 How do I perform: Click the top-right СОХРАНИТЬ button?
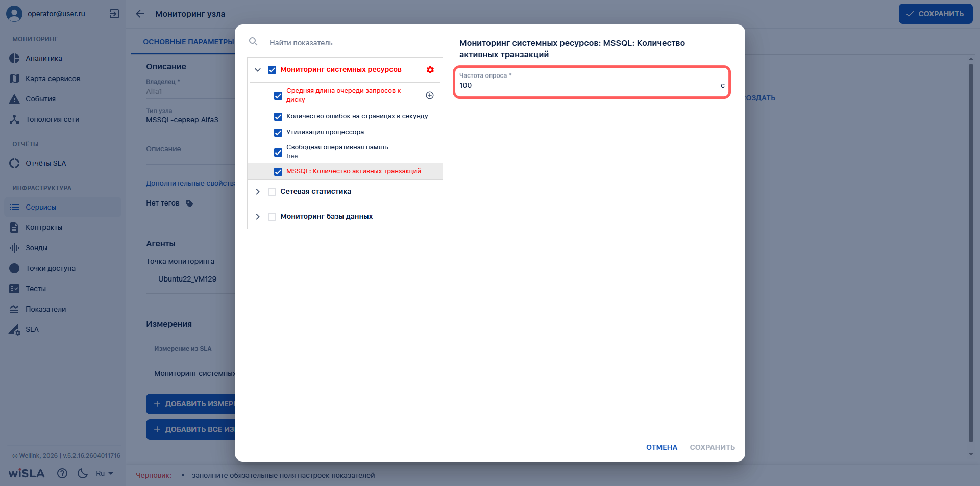936,14
